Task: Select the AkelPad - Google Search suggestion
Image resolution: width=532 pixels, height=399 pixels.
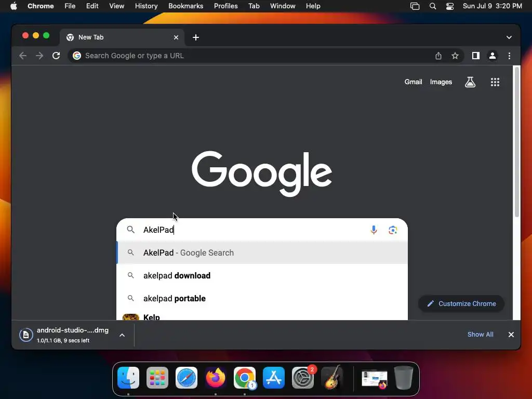Action: coord(262,253)
